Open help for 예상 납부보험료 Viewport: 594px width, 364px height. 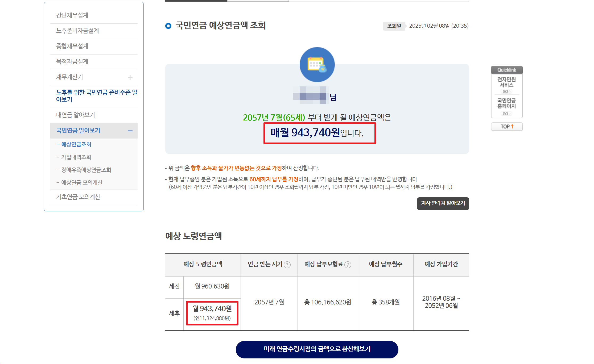point(348,265)
